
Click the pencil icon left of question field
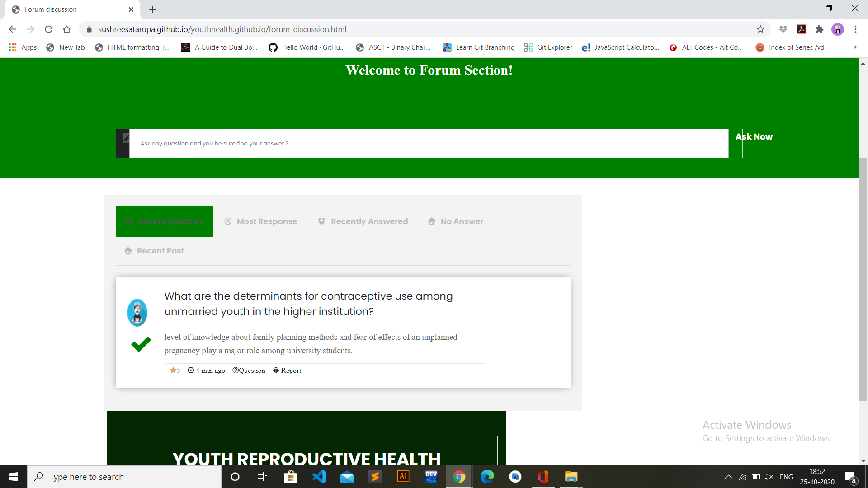tap(126, 138)
